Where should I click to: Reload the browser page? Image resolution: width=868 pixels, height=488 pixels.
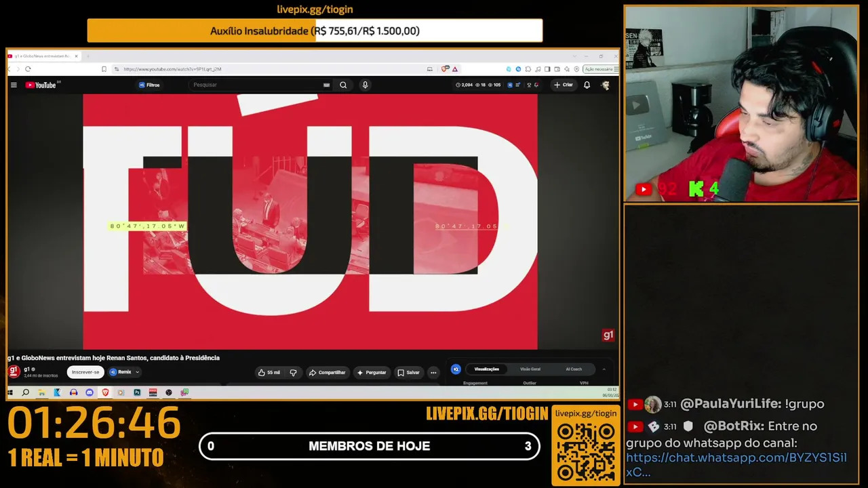(x=28, y=69)
